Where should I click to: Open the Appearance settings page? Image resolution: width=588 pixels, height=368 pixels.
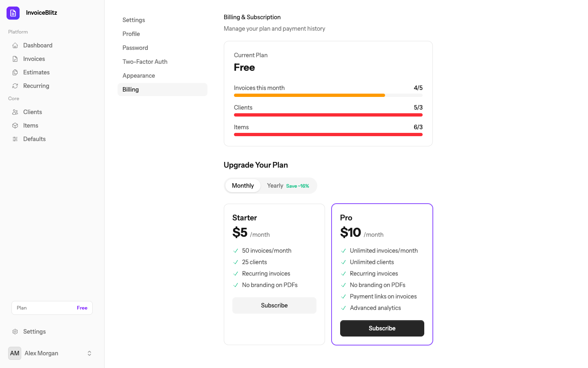coord(138,75)
